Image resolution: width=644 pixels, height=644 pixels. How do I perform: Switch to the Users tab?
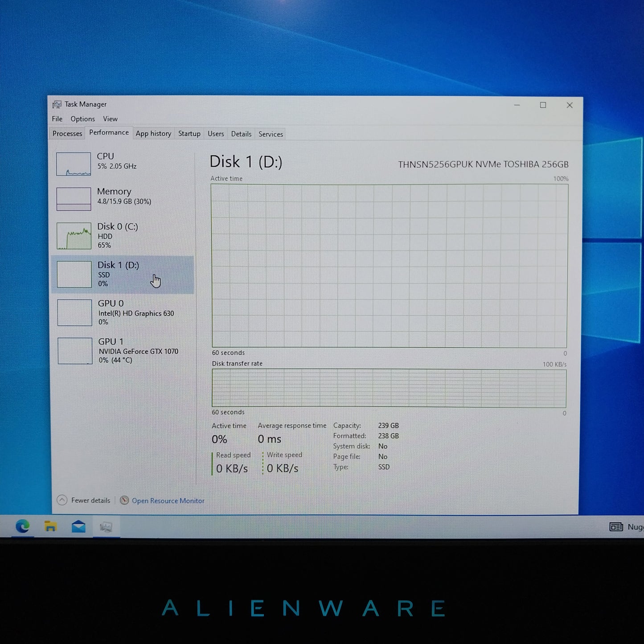216,134
